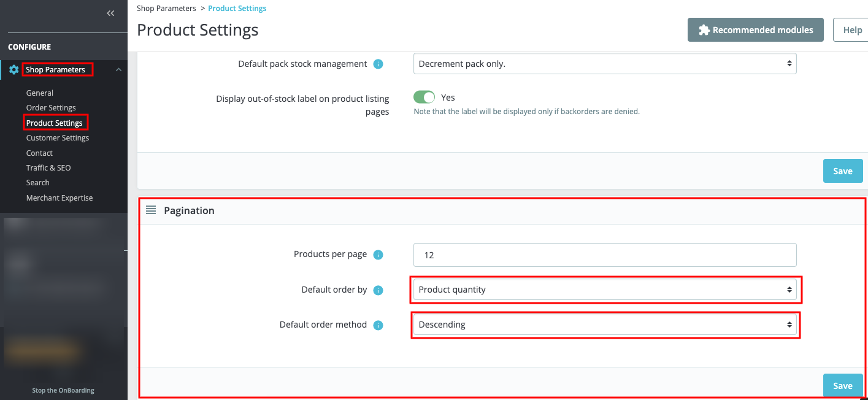Click the Help button
This screenshot has height=400, width=868.
[852, 30]
